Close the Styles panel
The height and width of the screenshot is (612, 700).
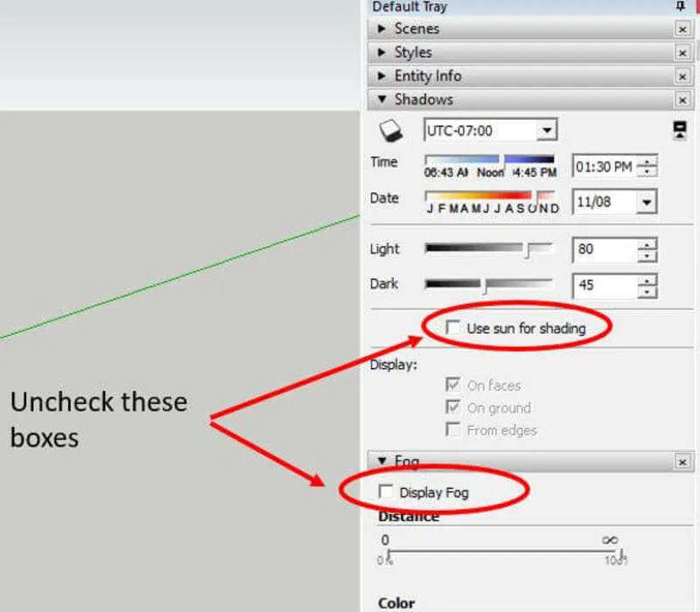682,53
